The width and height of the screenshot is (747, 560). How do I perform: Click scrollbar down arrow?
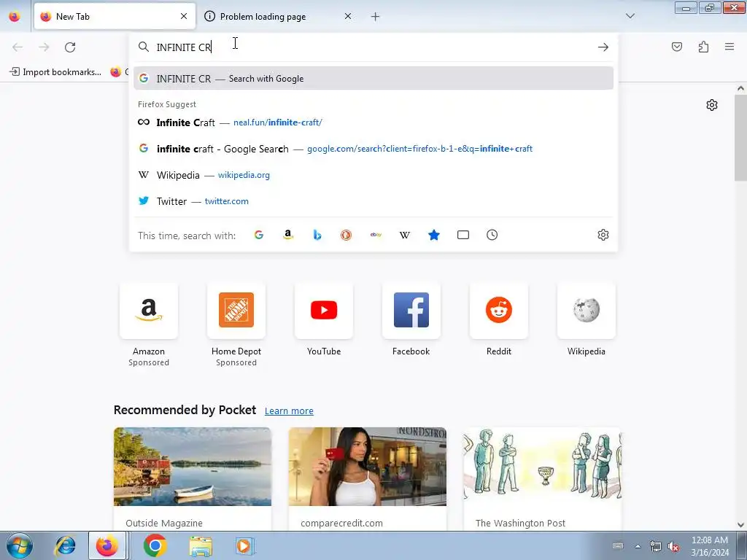[741, 525]
